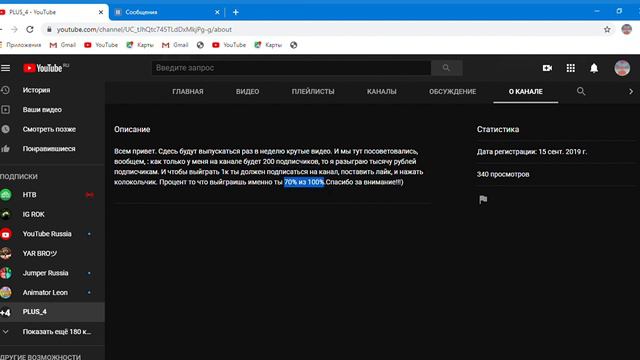Click the channel search magnifier icon

pos(581,91)
